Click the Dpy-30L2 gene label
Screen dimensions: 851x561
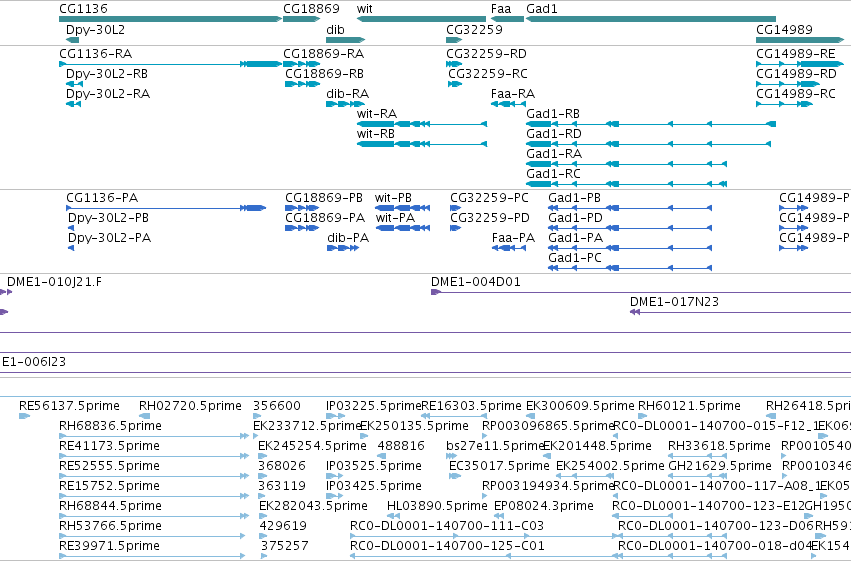click(x=95, y=29)
